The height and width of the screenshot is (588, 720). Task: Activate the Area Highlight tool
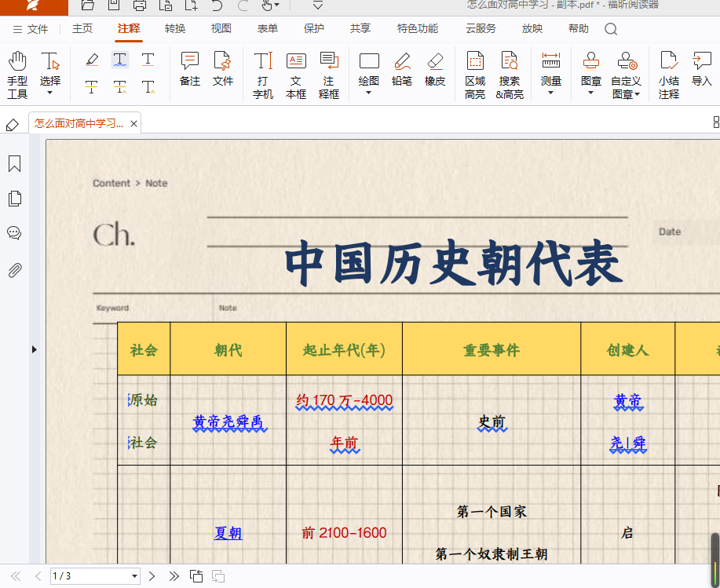pos(475,74)
